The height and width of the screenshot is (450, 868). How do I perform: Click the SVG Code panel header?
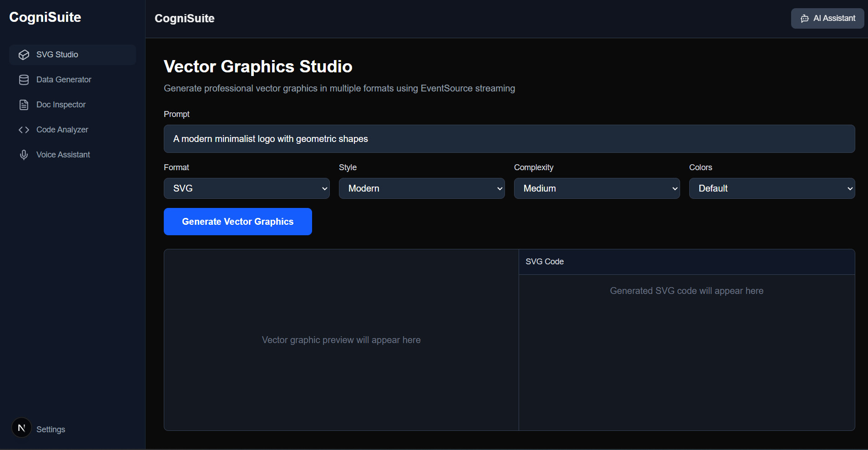click(686, 262)
